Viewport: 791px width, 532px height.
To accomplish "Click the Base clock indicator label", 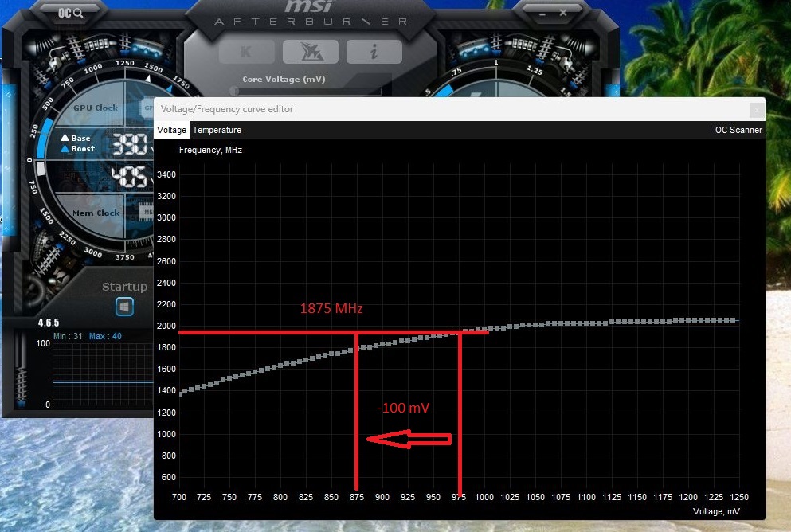I will 76,138.
